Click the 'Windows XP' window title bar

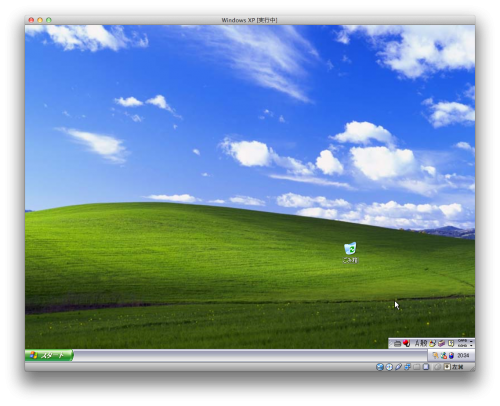point(250,20)
